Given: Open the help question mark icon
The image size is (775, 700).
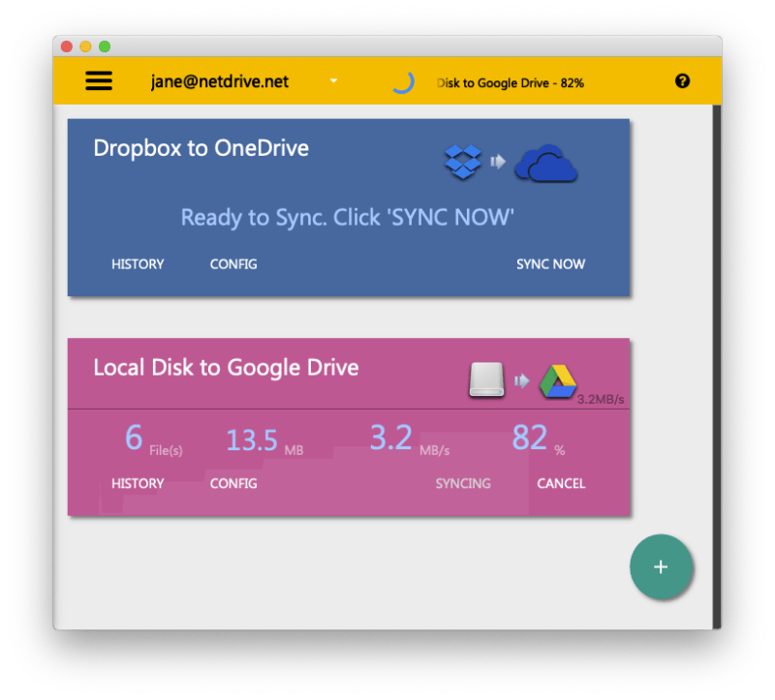Looking at the screenshot, I should click(682, 81).
